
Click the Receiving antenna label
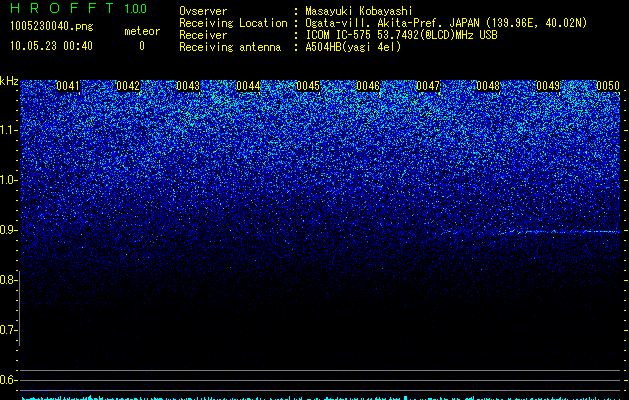(x=230, y=47)
